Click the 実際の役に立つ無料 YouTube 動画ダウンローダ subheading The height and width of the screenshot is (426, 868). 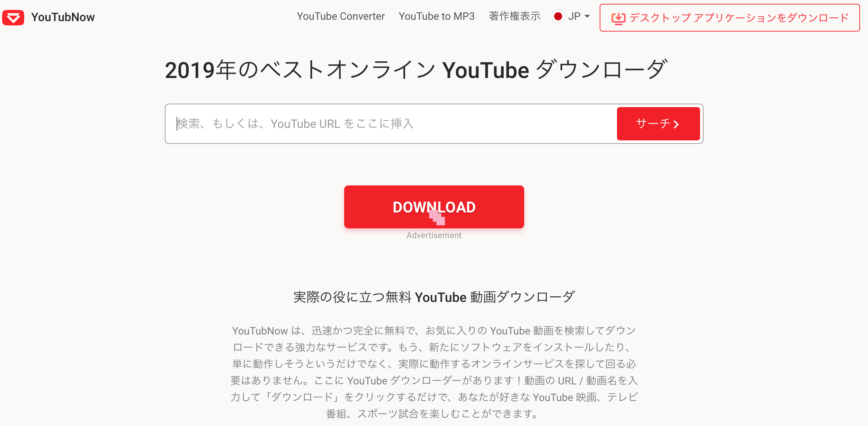(x=434, y=297)
